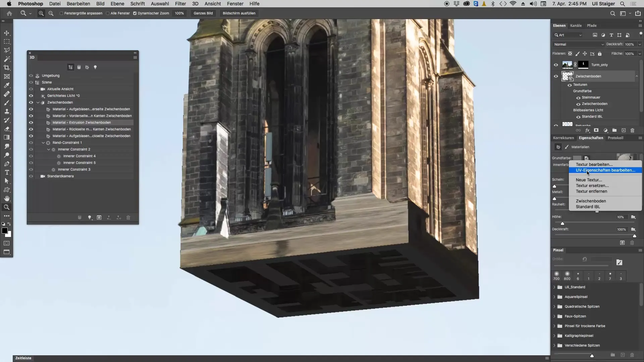Select the Polygonal Lasso tool
The height and width of the screenshot is (362, 644).
click(7, 50)
